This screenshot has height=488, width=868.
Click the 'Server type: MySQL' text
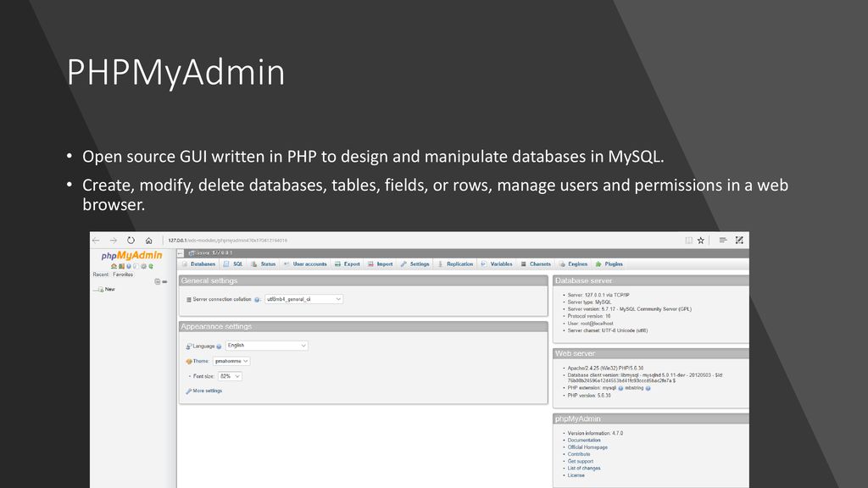(590, 302)
